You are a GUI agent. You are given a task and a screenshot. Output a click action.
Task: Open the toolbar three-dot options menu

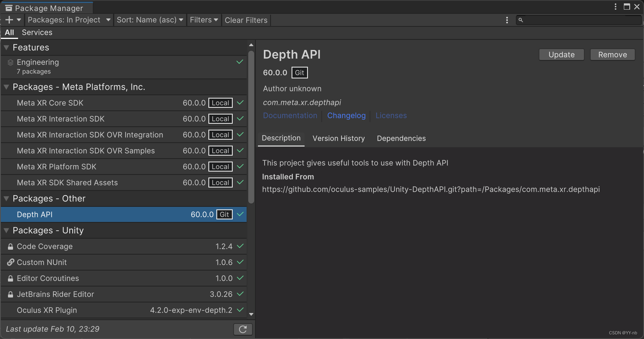pos(507,20)
